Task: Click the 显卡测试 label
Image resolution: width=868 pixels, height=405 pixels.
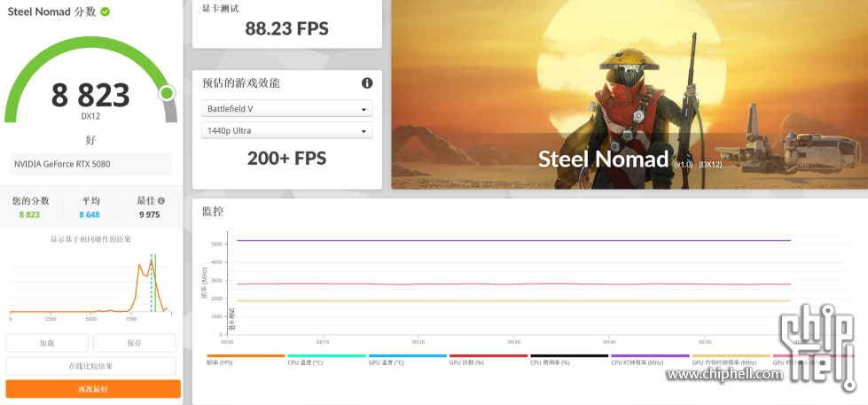Action: click(x=220, y=9)
